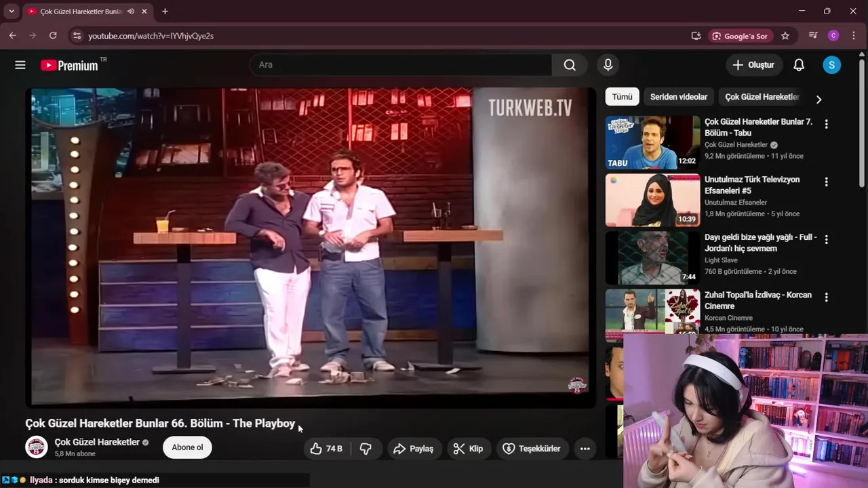Subscribe with the Abone ol button
Viewport: 868px width, 488px height.
pyautogui.click(x=187, y=447)
